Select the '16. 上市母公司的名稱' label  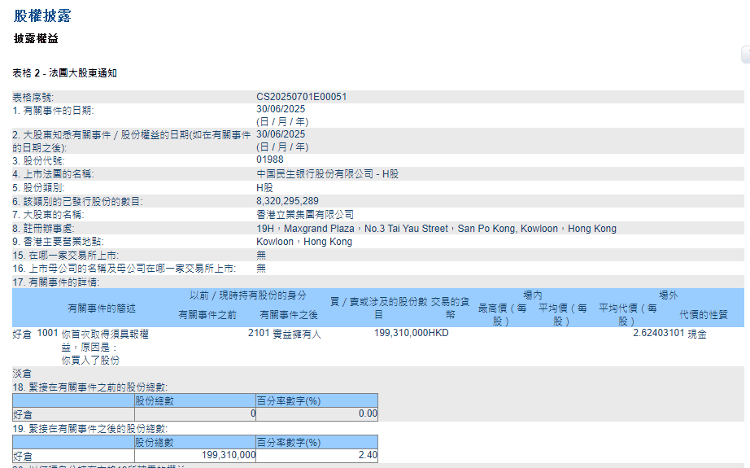coord(124,269)
